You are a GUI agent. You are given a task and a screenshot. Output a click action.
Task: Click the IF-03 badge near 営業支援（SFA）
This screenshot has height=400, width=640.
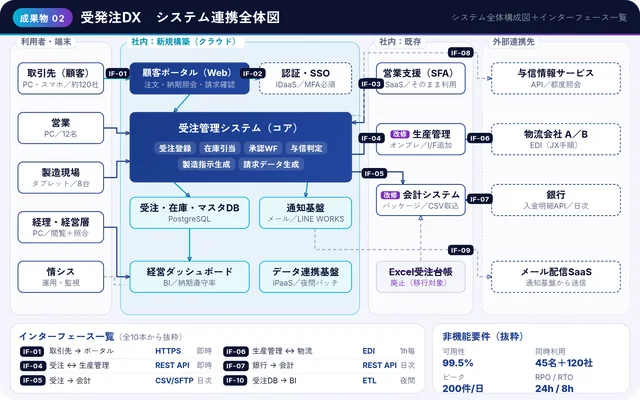(x=371, y=84)
